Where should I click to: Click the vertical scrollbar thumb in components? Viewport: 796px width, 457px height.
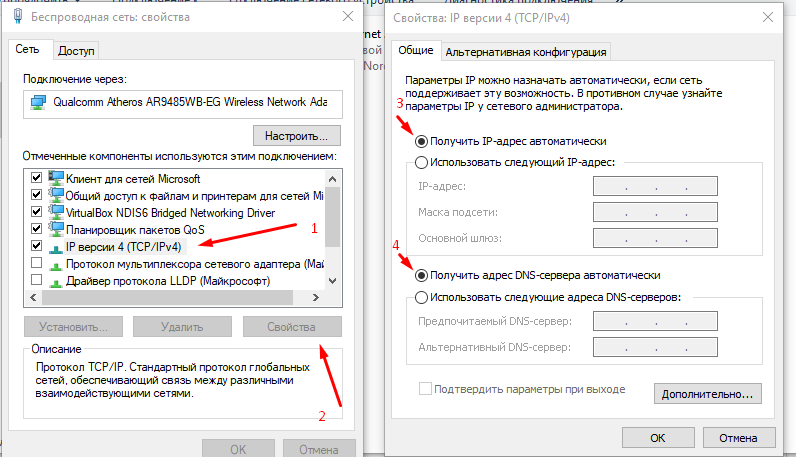coord(333,217)
